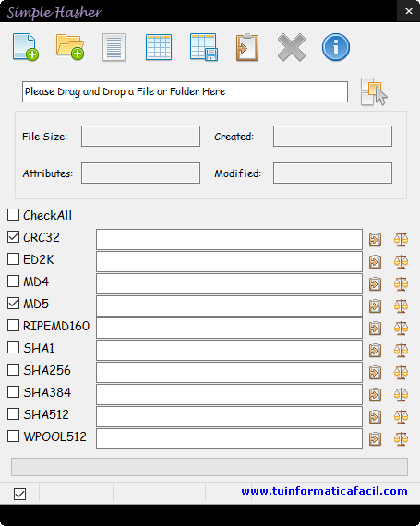Compare the WPOOL512 hash with scales icon
Image resolution: width=420 pixels, height=526 pixels.
(x=401, y=438)
